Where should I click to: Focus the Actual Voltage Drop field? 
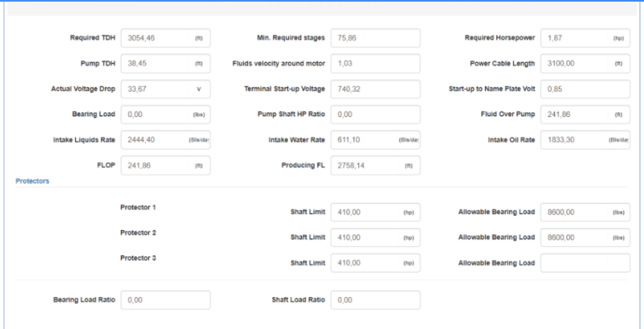165,89
